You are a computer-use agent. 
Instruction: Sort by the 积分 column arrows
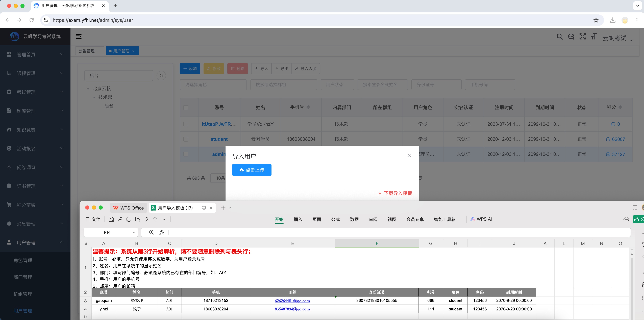pyautogui.click(x=620, y=107)
